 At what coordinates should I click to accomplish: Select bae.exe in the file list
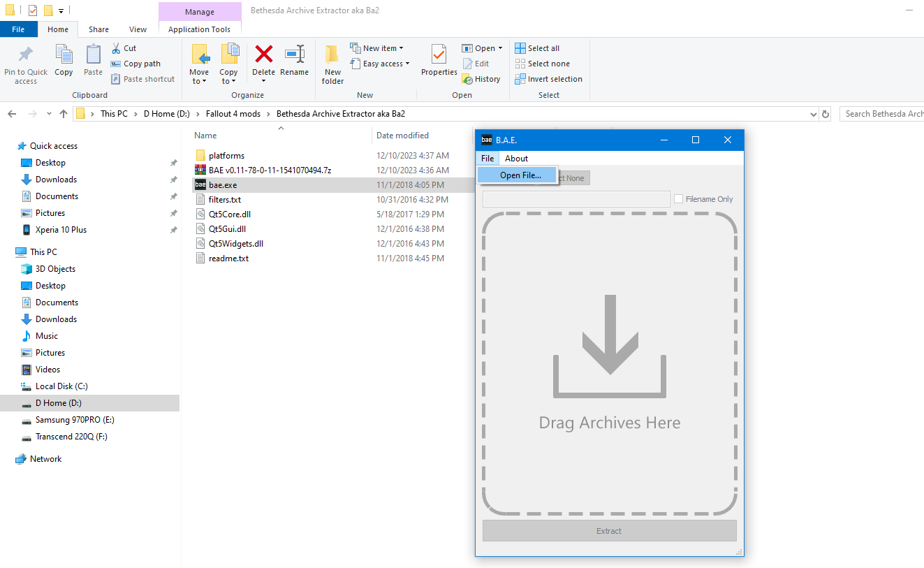click(223, 185)
